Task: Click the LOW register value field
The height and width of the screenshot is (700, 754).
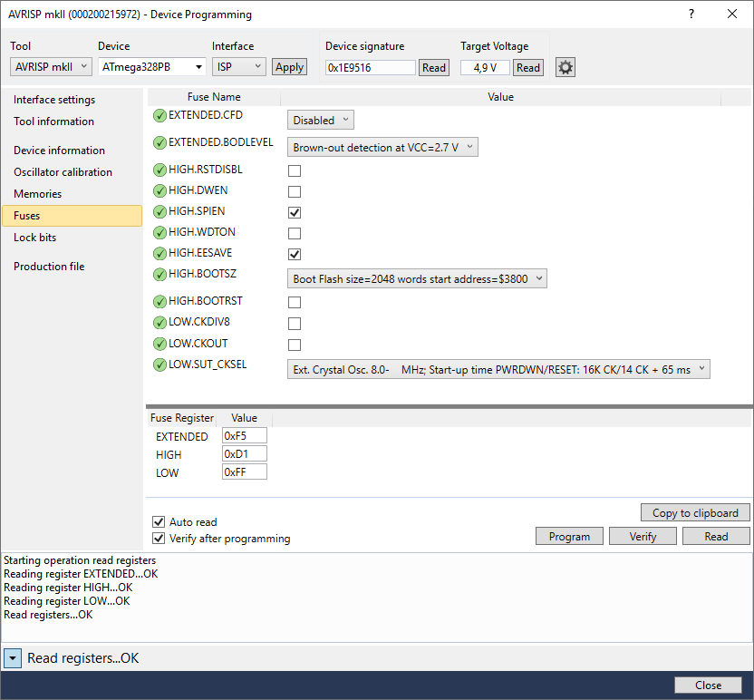Action: 245,472
